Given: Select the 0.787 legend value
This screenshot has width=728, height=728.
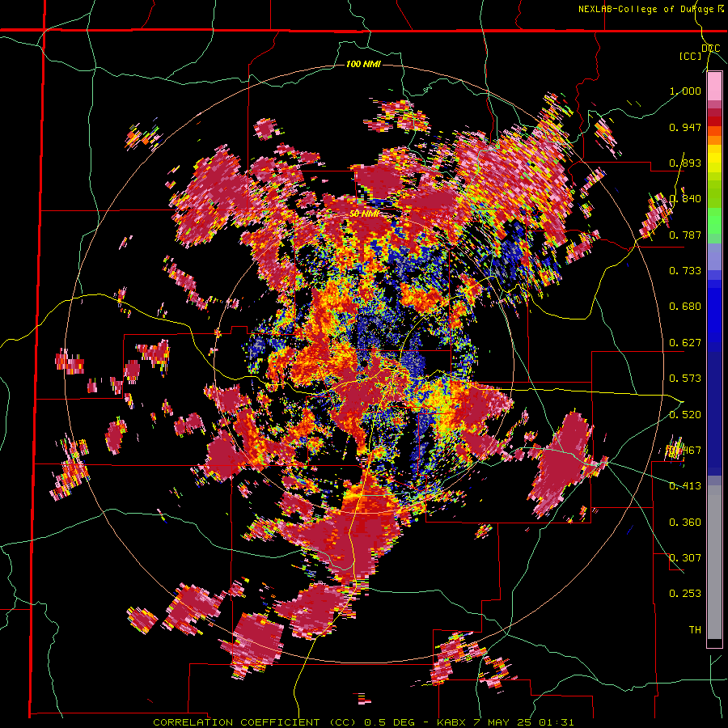Looking at the screenshot, I should click(685, 235).
